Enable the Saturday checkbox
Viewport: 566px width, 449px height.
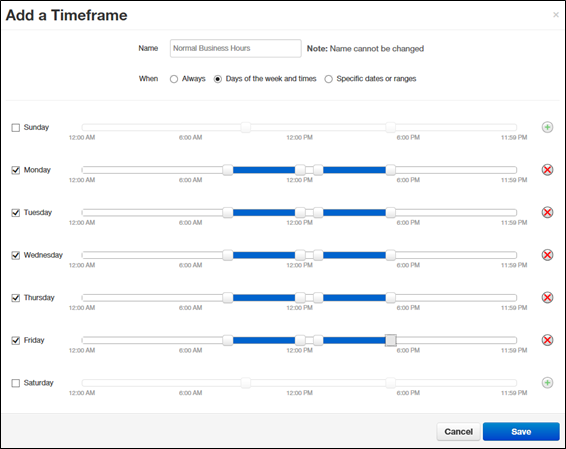(16, 383)
